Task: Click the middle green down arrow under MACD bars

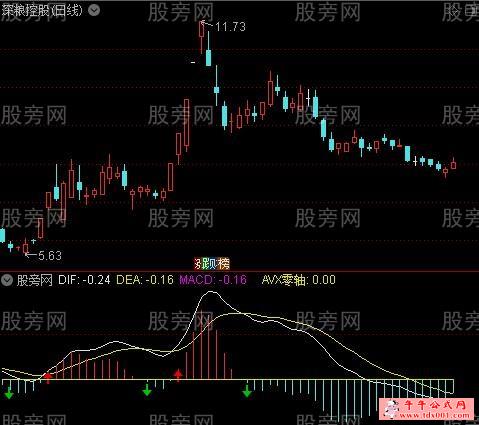Action: click(147, 390)
